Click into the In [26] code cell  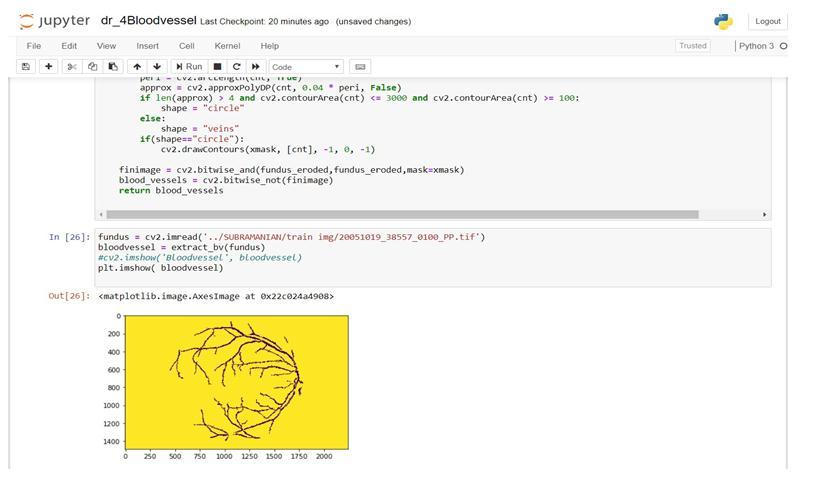pyautogui.click(x=432, y=258)
